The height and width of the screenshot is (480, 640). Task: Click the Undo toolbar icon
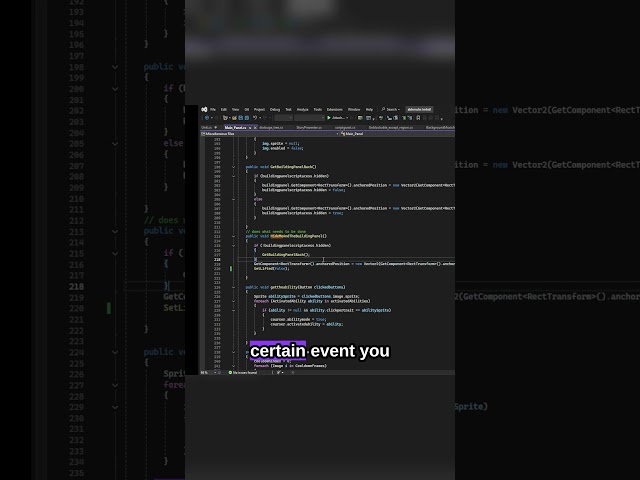255,118
